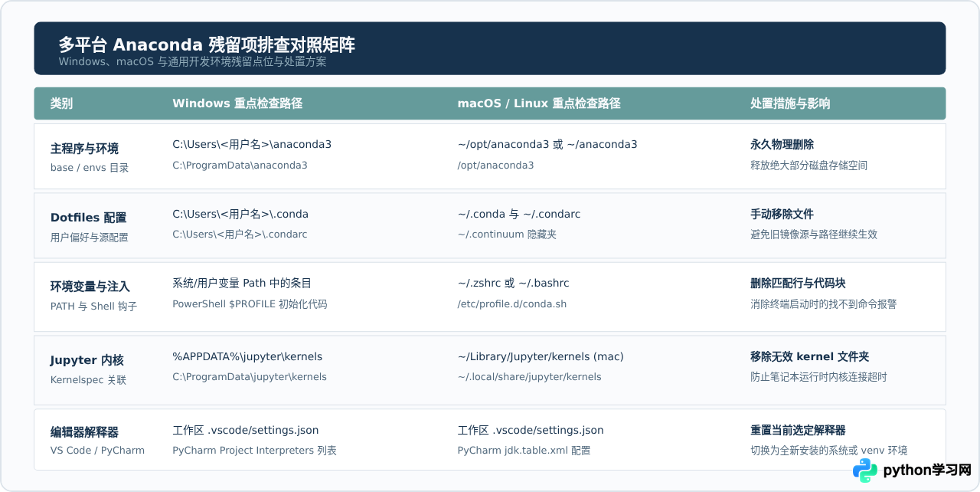
Task: Click '消除终端启动时的找不到命令报警' description
Action: [x=823, y=303]
